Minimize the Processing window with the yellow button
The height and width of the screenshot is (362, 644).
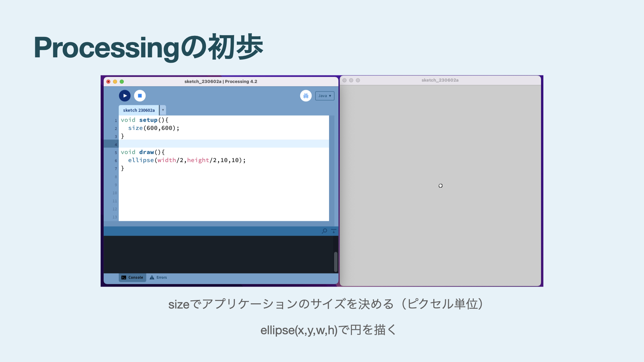click(115, 81)
